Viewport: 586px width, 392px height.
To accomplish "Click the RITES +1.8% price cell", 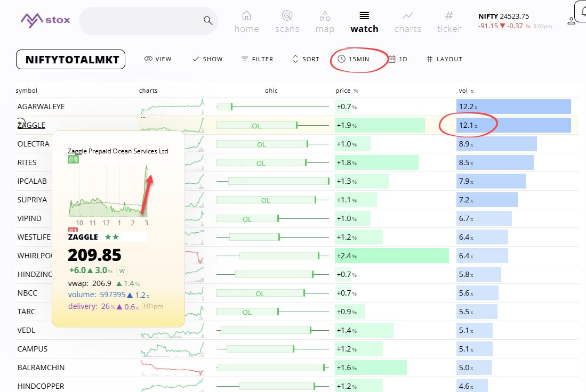I will pyautogui.click(x=376, y=163).
